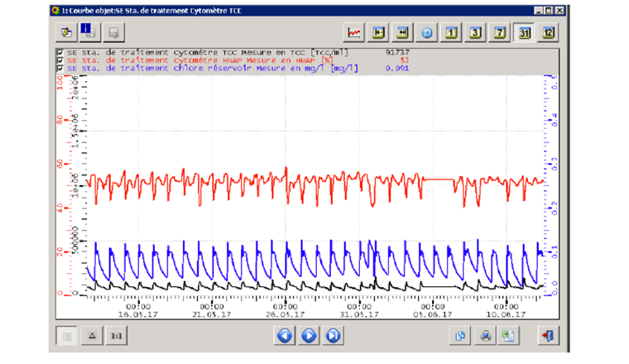Click the red HNAP value 52
629x364 pixels.
pyautogui.click(x=405, y=60)
